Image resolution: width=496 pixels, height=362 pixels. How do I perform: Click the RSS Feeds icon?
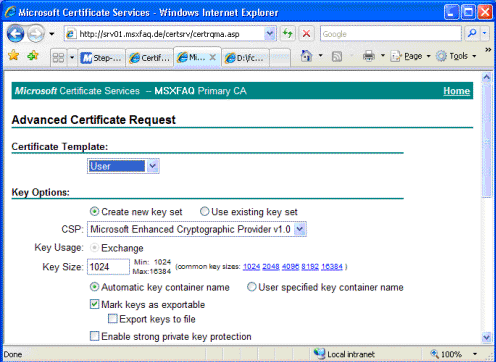pyautogui.click(x=337, y=56)
